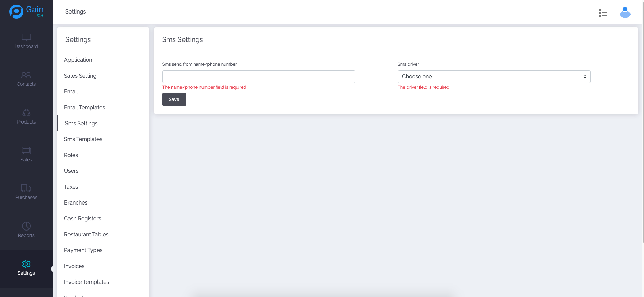Open the checklist icon in header
Viewport: 644px width, 297px height.
click(x=603, y=13)
